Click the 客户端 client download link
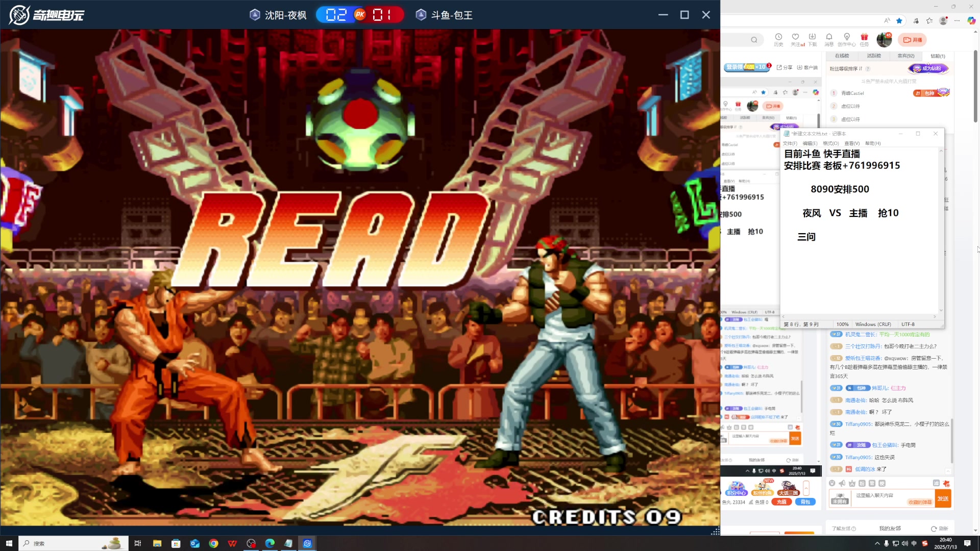Screen dimensions: 980x551 [807, 67]
